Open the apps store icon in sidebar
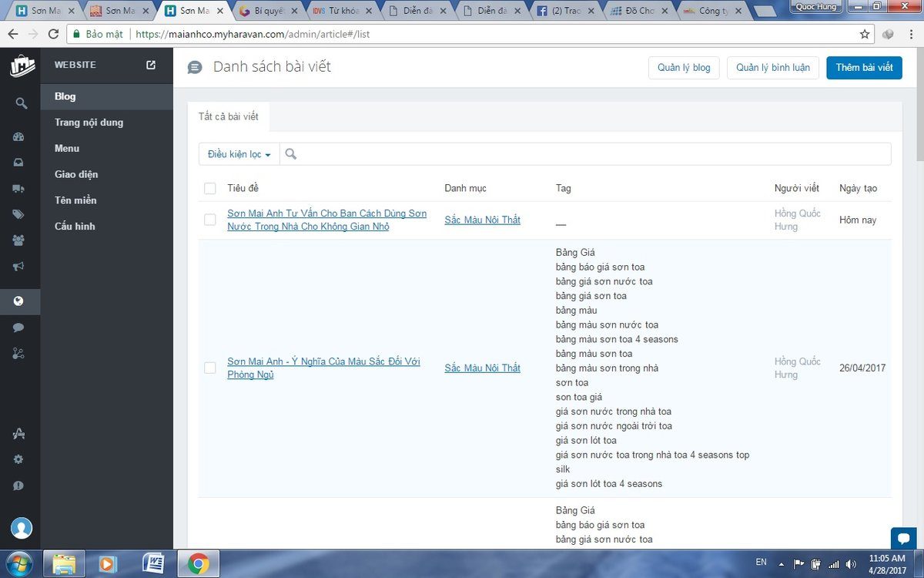 (19, 434)
